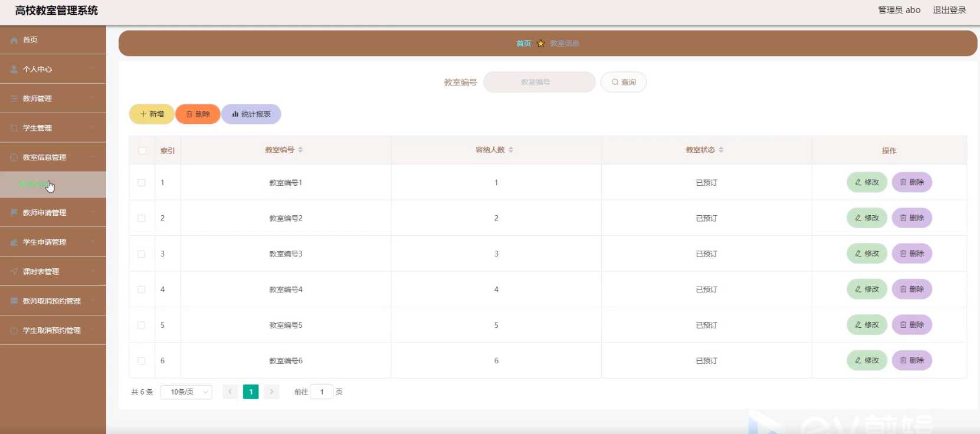980x434 pixels.
Task: Open the 10条/页 page size dropdown
Action: 186,392
